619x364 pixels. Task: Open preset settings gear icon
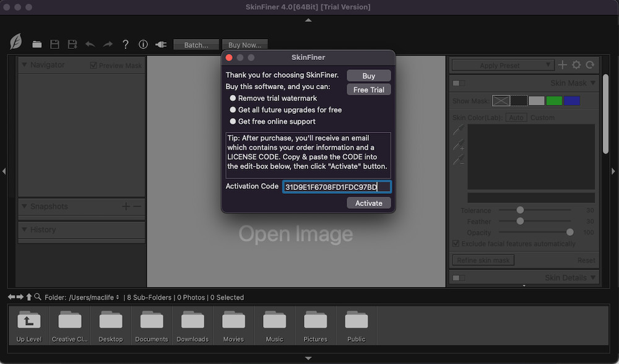coord(576,65)
